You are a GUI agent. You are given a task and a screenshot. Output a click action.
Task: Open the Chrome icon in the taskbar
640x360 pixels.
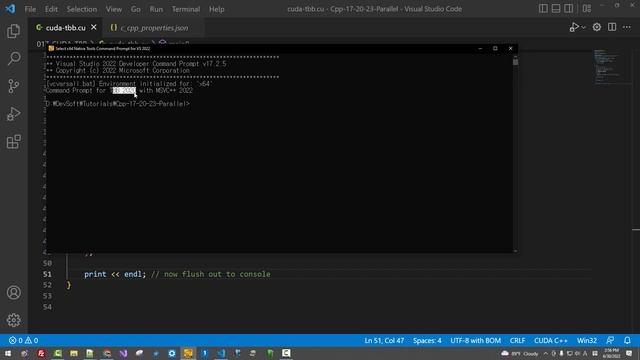pos(107,353)
